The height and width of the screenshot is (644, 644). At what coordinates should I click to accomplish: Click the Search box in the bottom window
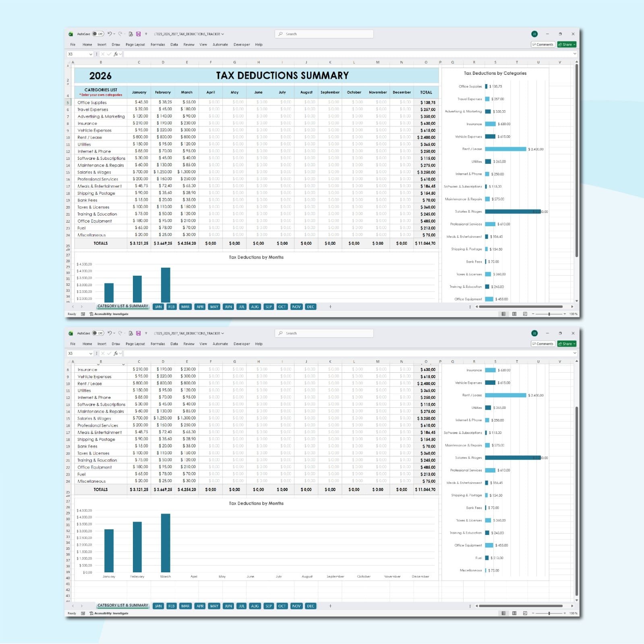click(324, 333)
